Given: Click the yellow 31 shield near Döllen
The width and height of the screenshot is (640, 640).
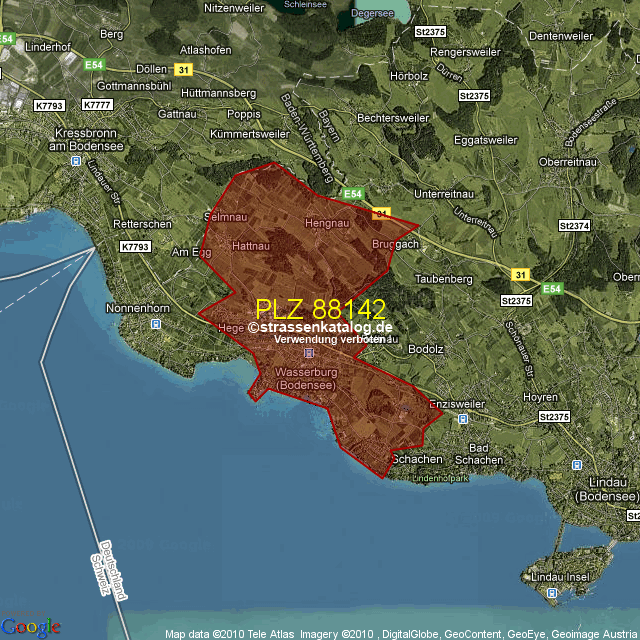Looking at the screenshot, I should [182, 69].
